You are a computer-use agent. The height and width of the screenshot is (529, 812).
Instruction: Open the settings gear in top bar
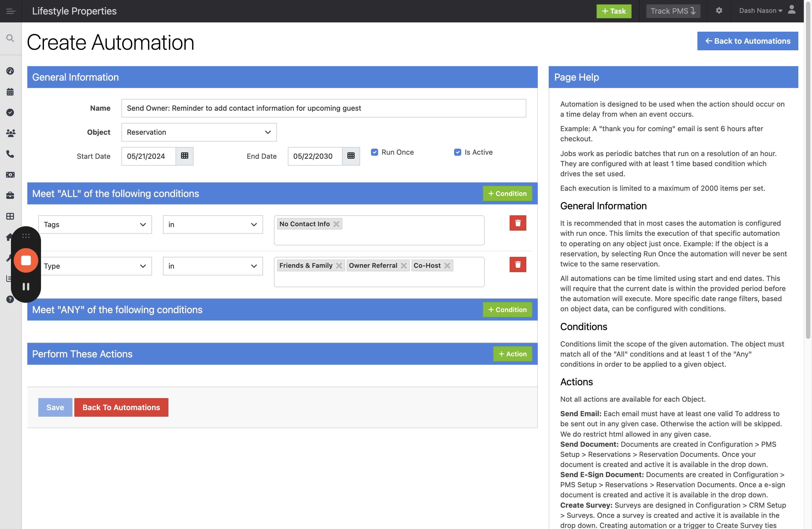coord(719,11)
